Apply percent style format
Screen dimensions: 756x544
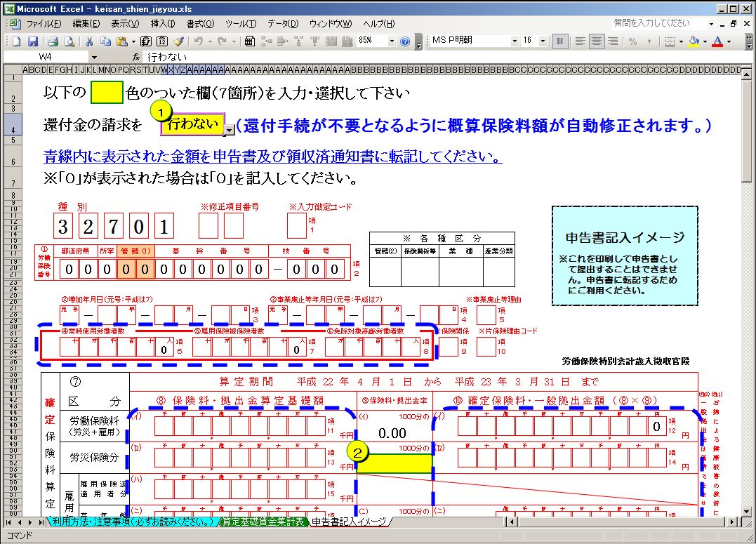point(633,41)
